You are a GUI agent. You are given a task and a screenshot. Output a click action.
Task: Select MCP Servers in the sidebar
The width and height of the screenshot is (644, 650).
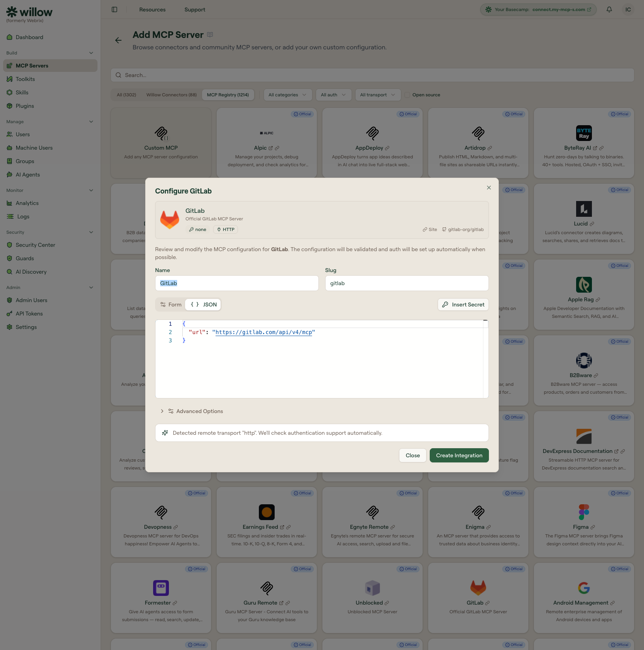(x=50, y=66)
